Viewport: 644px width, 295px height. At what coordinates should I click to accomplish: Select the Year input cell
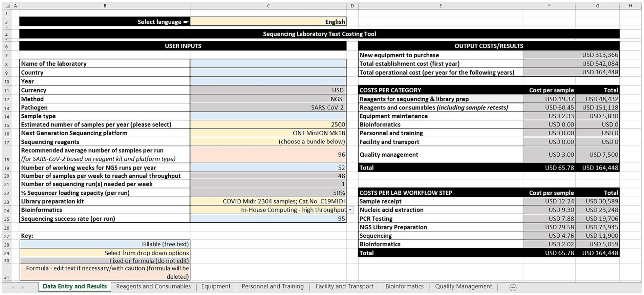pos(268,81)
